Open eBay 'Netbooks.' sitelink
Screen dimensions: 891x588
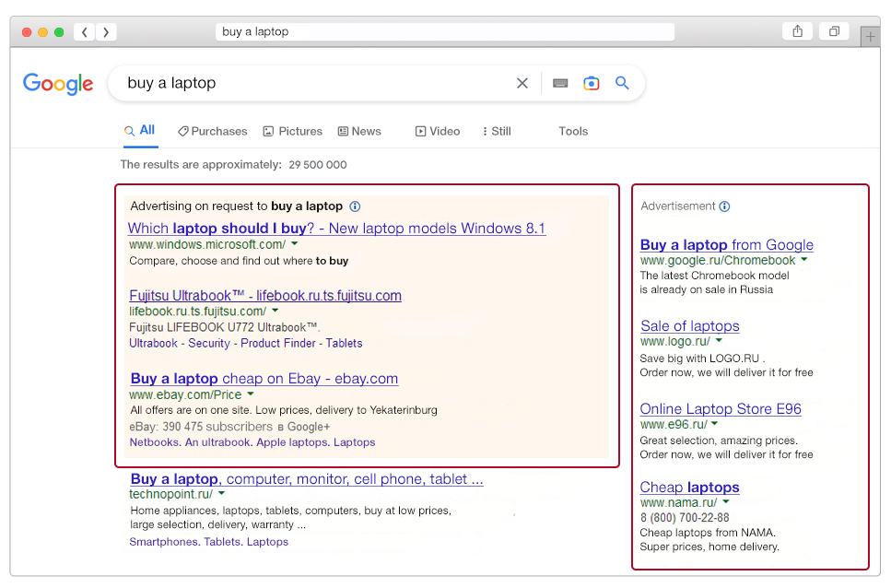coord(155,442)
